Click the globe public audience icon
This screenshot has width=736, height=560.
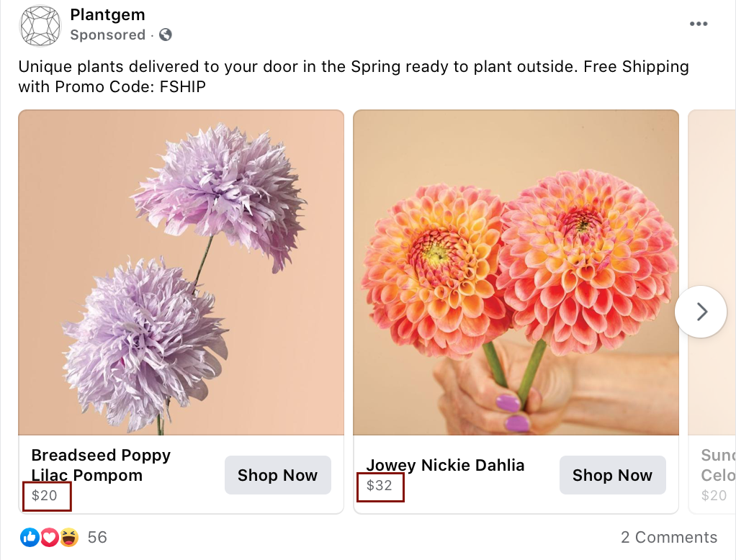pos(165,34)
